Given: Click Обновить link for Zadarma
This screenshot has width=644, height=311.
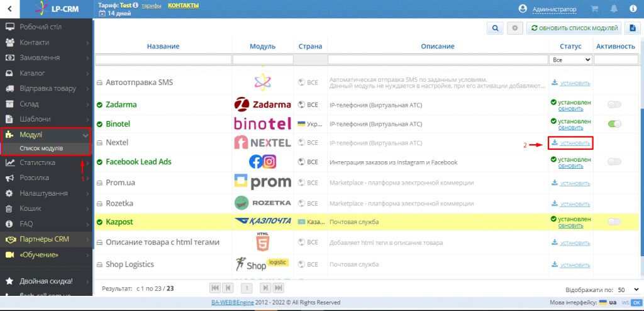Looking at the screenshot, I should [x=570, y=109].
